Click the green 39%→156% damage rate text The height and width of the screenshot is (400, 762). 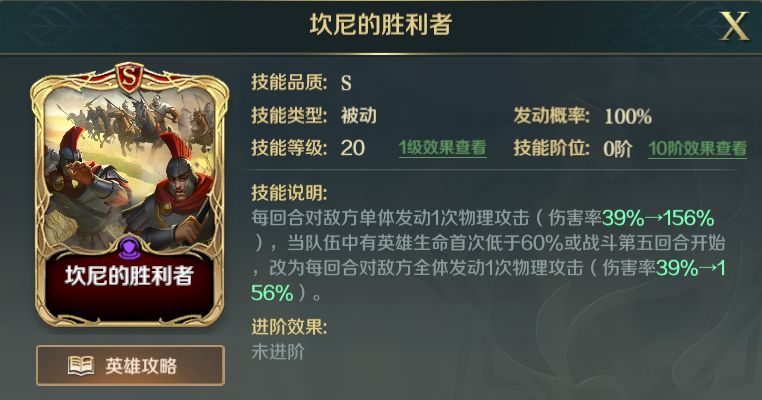point(658,218)
